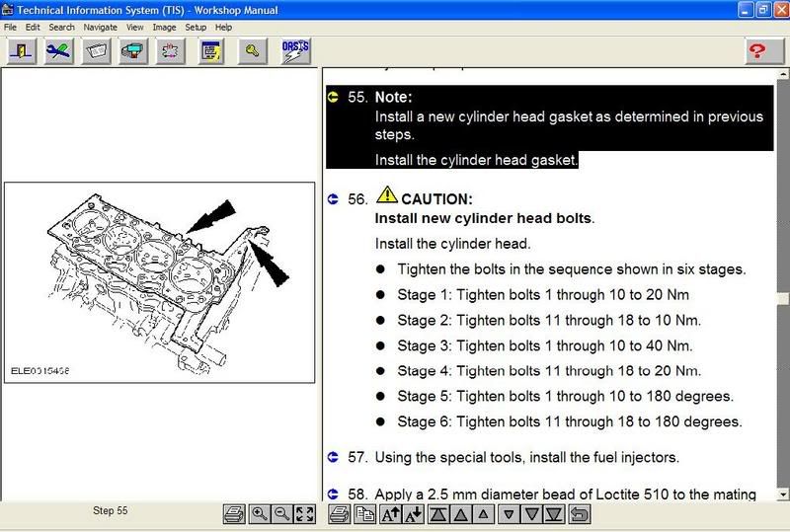Click image reference ELE0015458 label
790x532 pixels.
pos(39,371)
